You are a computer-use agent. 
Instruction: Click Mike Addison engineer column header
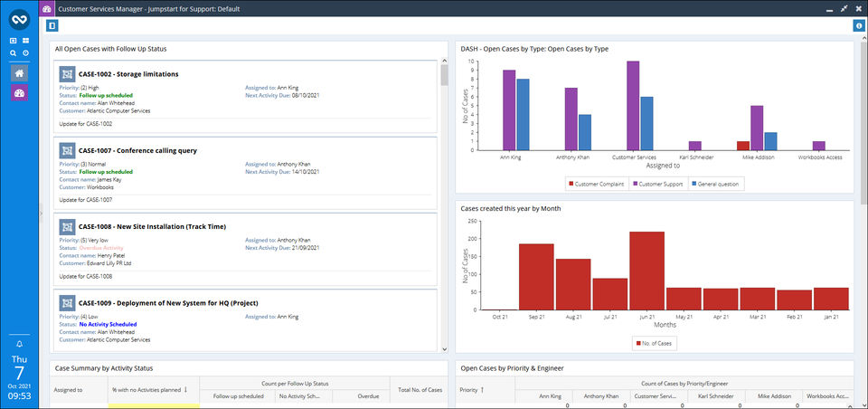(x=774, y=397)
